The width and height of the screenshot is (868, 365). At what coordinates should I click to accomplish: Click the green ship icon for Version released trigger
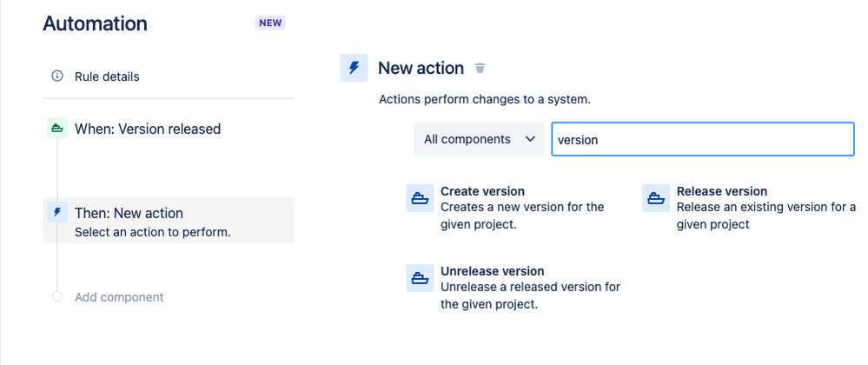57,129
